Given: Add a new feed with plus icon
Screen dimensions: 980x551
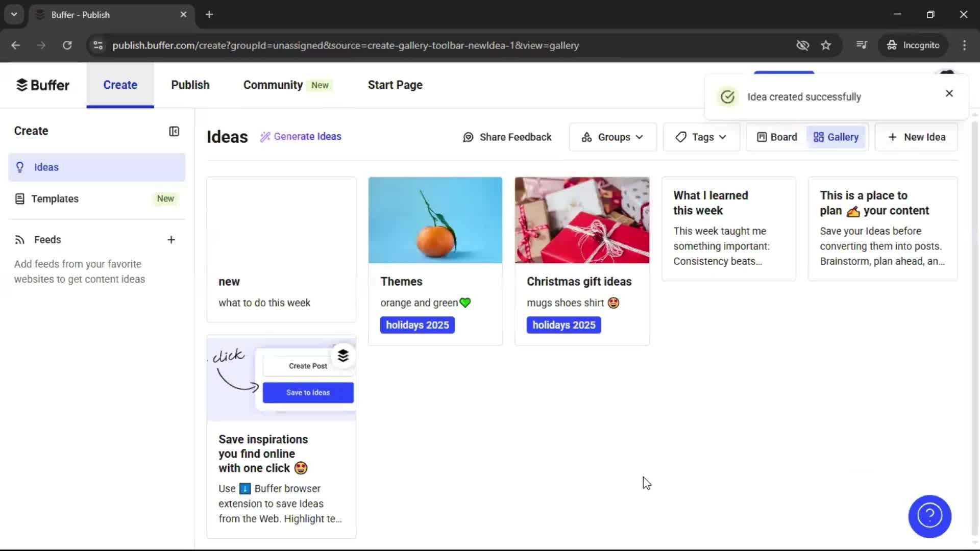Looking at the screenshot, I should (x=171, y=239).
